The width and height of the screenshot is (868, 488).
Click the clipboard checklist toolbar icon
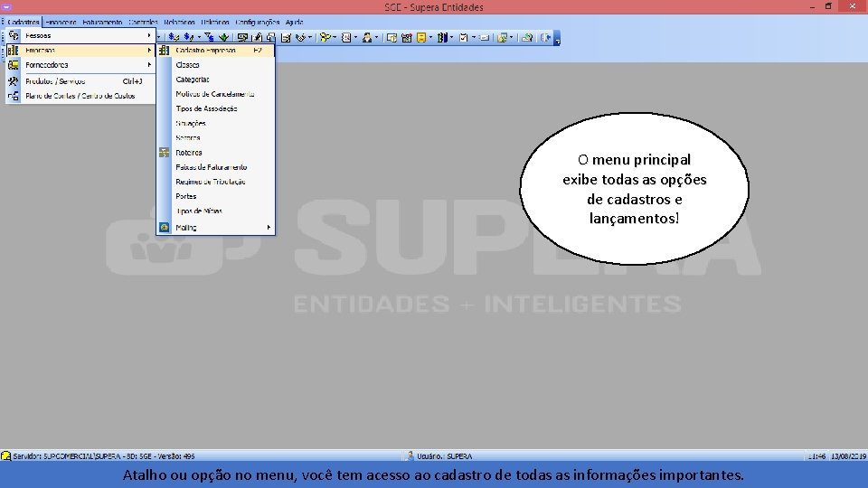pyautogui.click(x=464, y=38)
